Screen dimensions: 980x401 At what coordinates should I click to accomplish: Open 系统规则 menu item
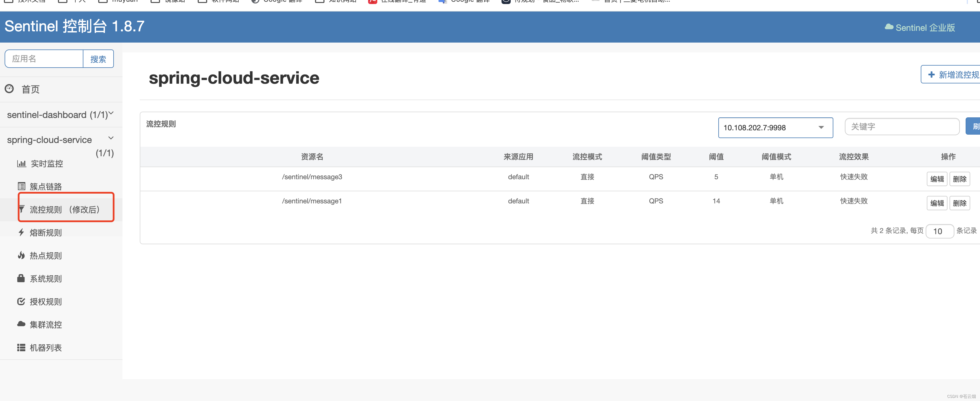click(x=46, y=278)
